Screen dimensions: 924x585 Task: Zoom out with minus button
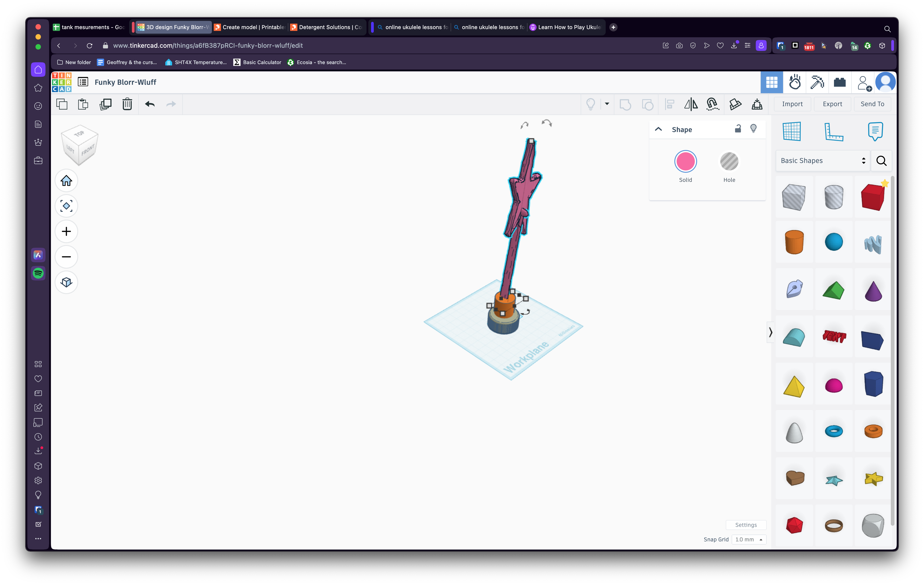coord(66,257)
